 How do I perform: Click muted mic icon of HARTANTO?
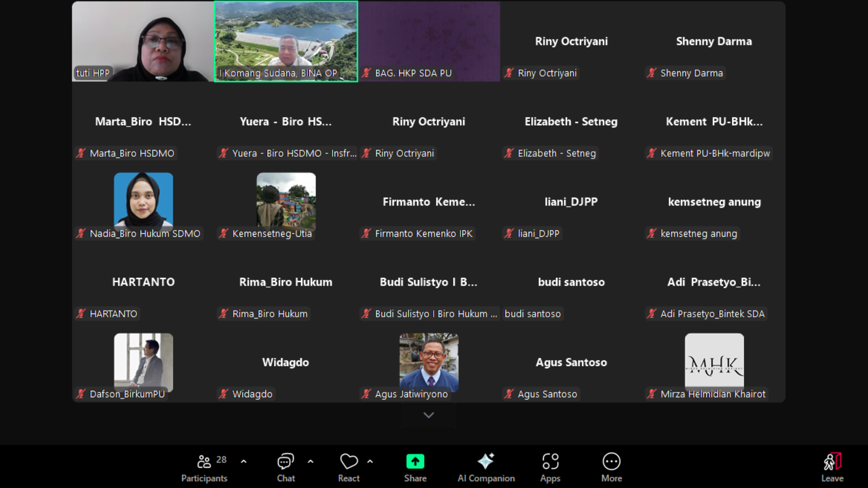click(81, 314)
